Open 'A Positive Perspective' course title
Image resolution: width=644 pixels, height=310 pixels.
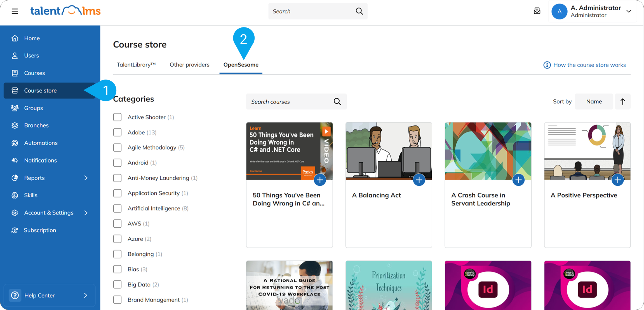pyautogui.click(x=584, y=195)
